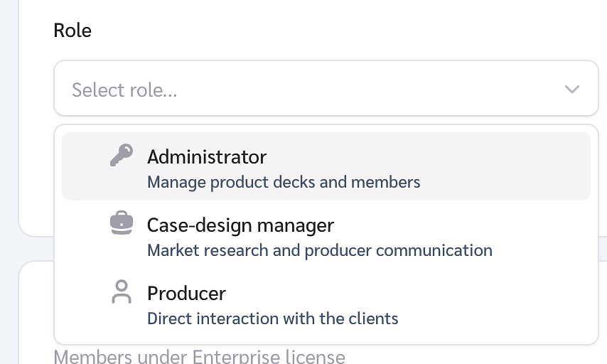
Task: Click the Role field label
Action: (72, 31)
